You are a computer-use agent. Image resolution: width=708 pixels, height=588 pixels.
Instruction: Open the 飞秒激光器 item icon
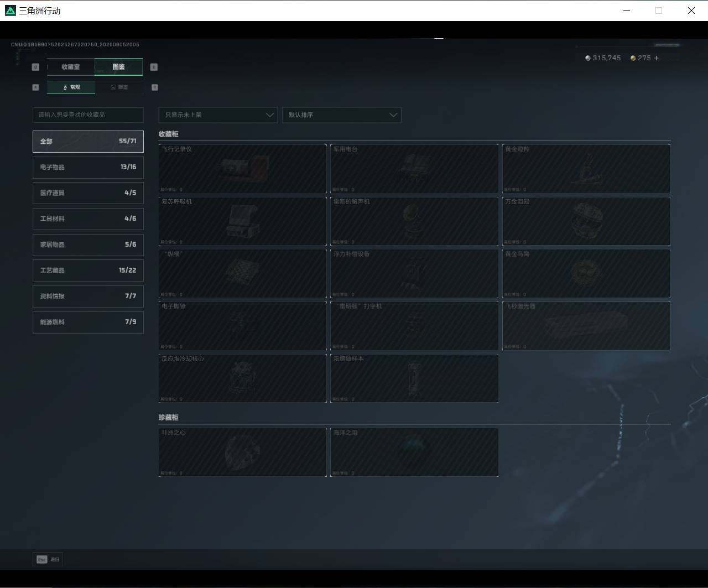[x=586, y=326]
